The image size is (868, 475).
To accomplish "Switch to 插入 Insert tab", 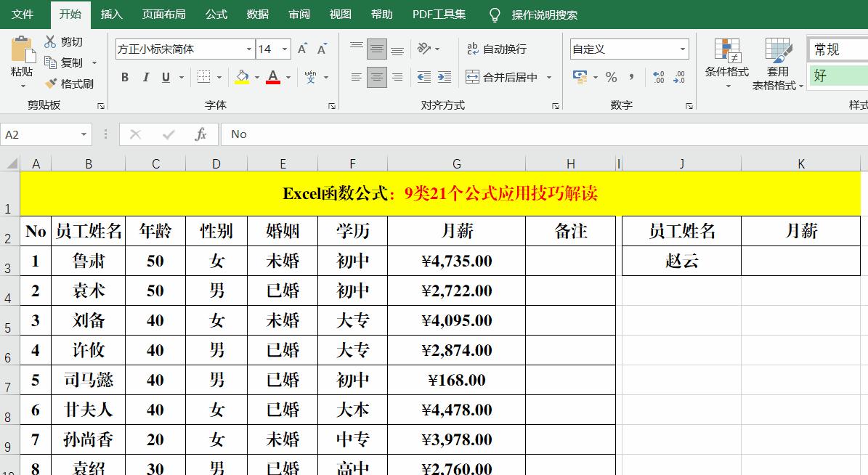I will 111,15.
